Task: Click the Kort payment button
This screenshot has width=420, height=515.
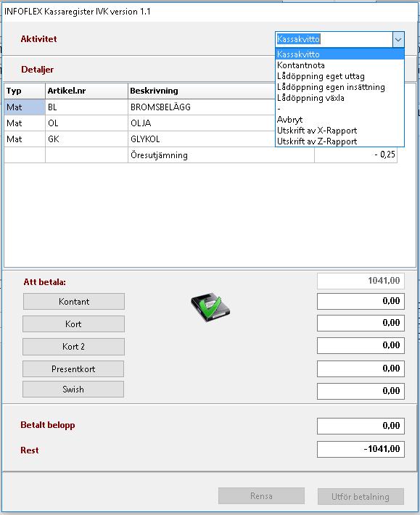Action: pyautogui.click(x=73, y=324)
